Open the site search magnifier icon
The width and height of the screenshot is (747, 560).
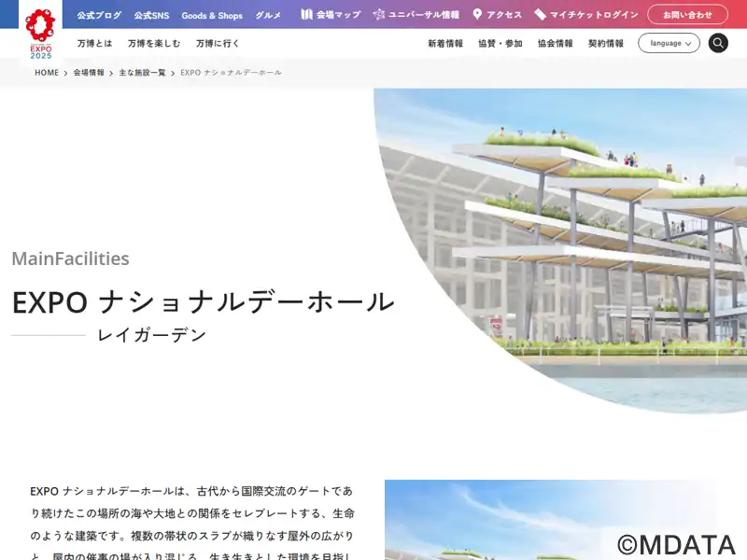[718, 43]
